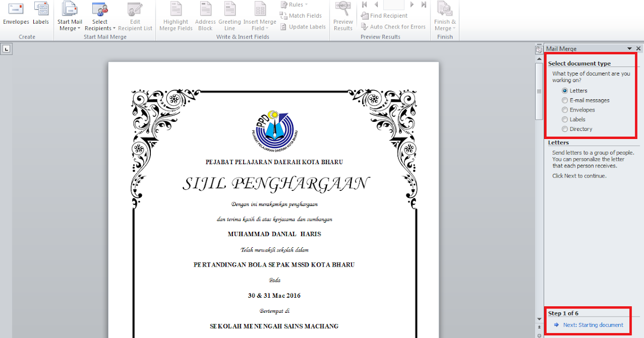This screenshot has height=338, width=644.
Task: Insert a Greeting Line
Action: (230, 17)
